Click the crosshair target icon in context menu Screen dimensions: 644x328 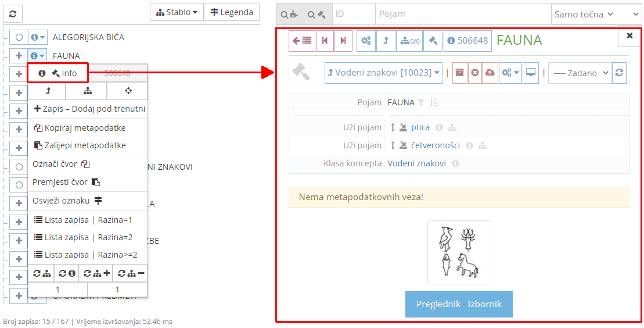click(127, 91)
